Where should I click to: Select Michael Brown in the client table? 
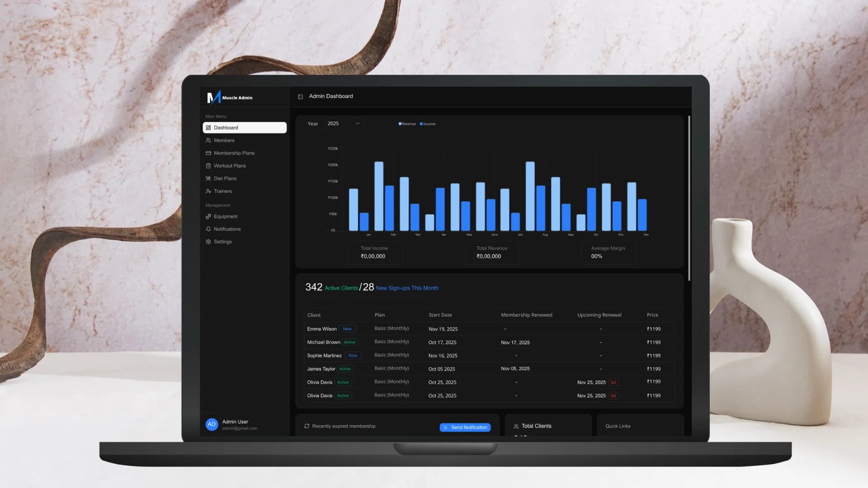(324, 343)
